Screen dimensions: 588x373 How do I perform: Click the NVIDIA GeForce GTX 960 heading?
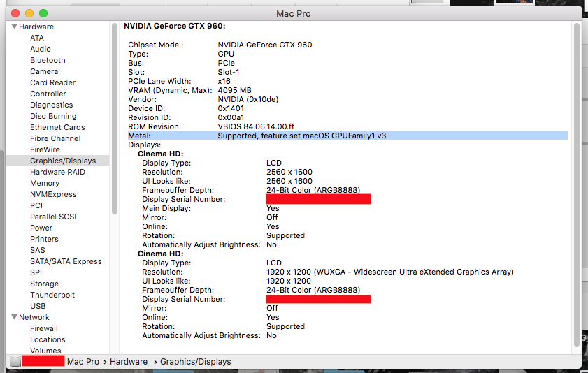[x=174, y=27]
